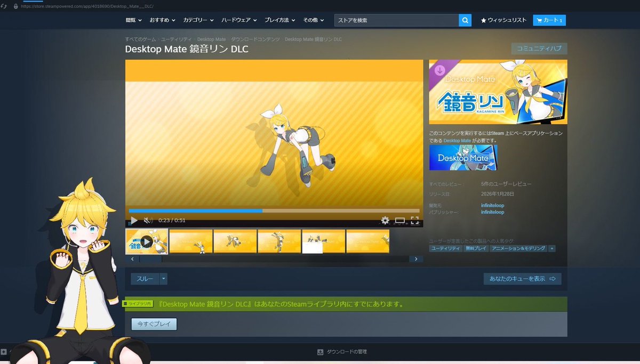Open ダウンロードの管理 at bottom
Image resolution: width=640 pixels, height=364 pixels.
coord(347,352)
